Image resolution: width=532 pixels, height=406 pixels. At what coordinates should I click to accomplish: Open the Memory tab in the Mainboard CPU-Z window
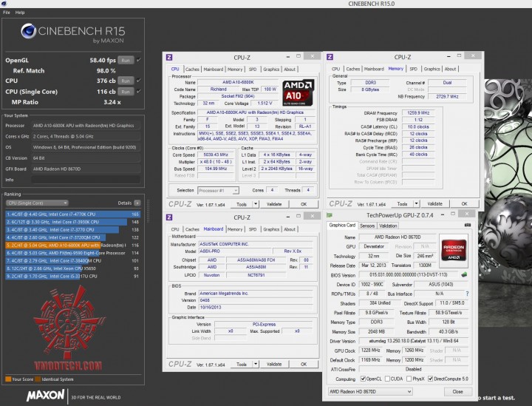pyautogui.click(x=235, y=229)
